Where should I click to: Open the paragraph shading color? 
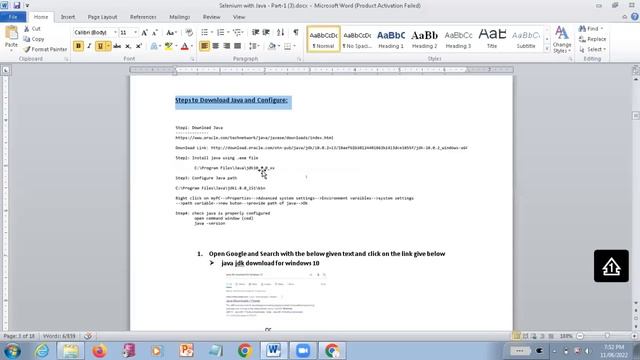pyautogui.click(x=274, y=46)
